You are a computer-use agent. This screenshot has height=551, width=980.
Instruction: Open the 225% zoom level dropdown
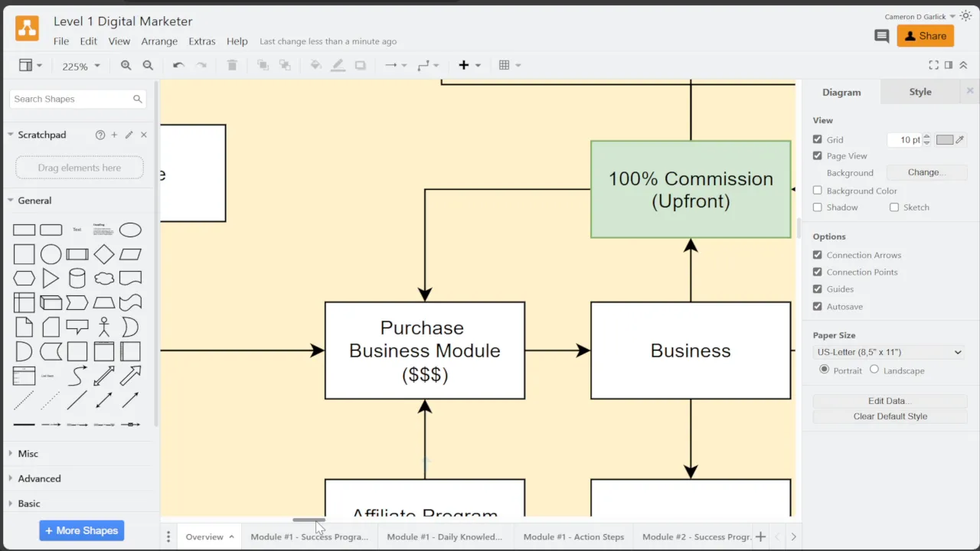(x=81, y=67)
